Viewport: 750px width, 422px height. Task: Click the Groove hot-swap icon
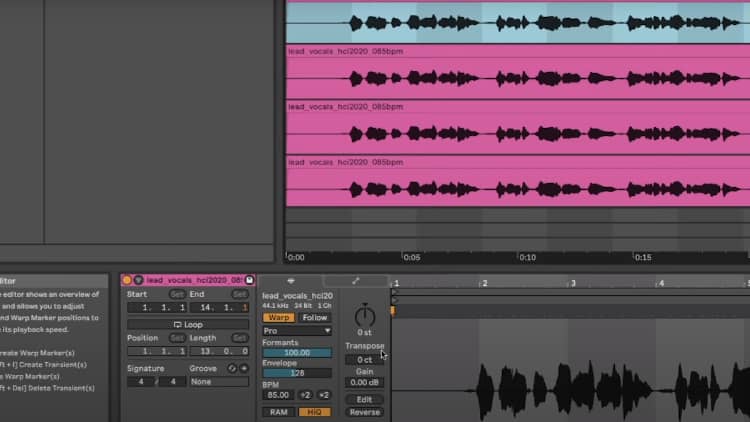pos(232,368)
